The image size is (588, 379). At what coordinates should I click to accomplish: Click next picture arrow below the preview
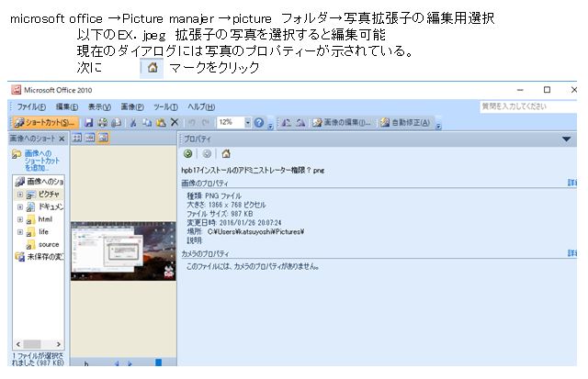(x=130, y=363)
